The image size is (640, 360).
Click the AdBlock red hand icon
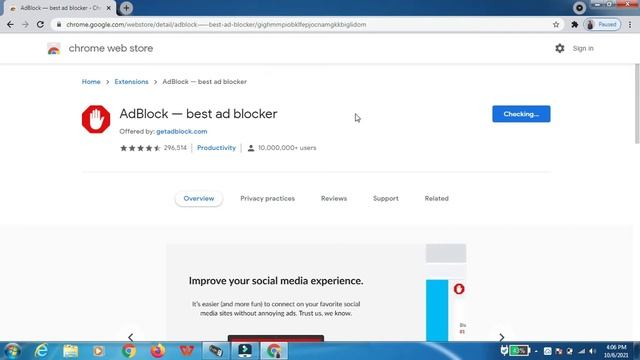[x=96, y=119]
